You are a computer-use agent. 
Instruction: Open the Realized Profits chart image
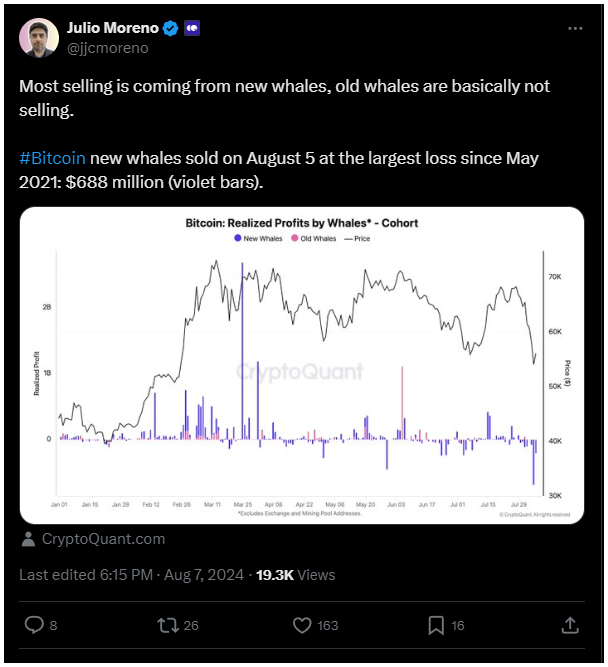point(302,365)
